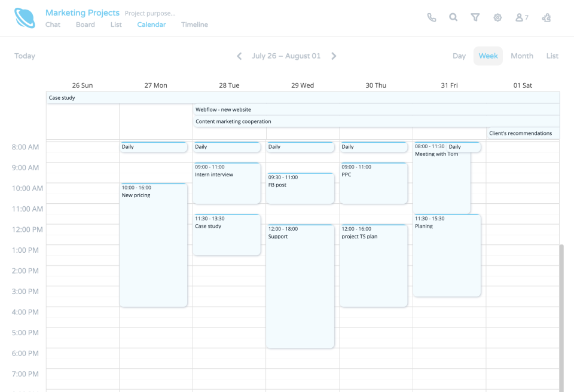
Task: Select the Calendar tab
Action: click(151, 24)
